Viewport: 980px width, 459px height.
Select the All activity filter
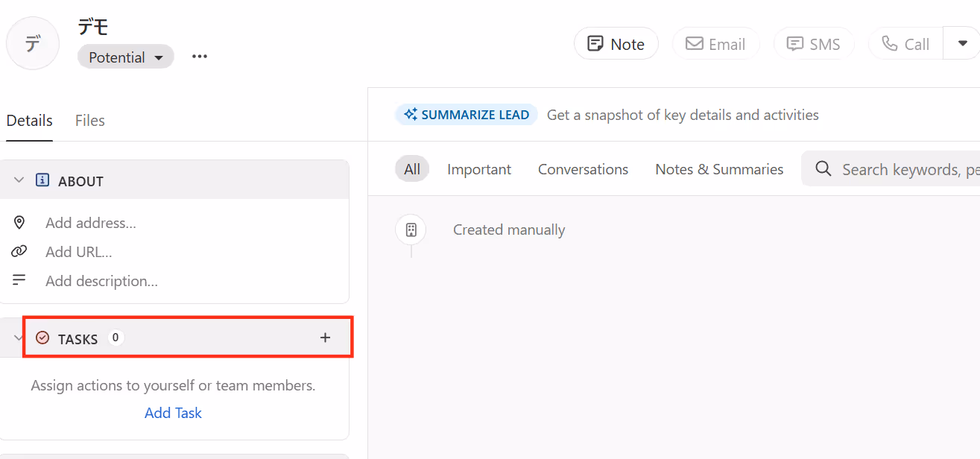point(412,169)
